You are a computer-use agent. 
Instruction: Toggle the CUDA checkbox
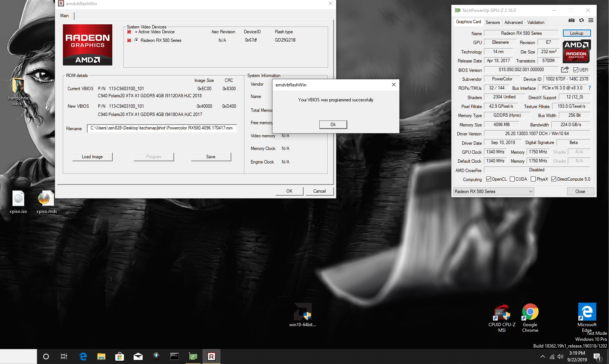[x=512, y=179]
